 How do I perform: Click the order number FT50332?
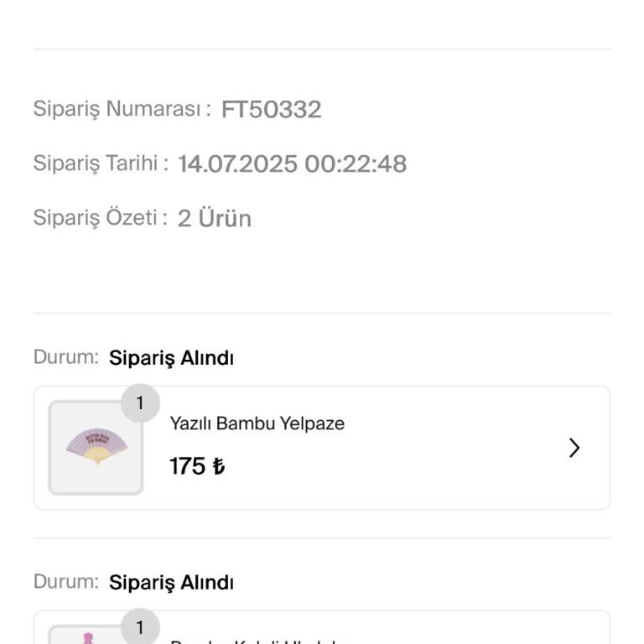(x=271, y=110)
